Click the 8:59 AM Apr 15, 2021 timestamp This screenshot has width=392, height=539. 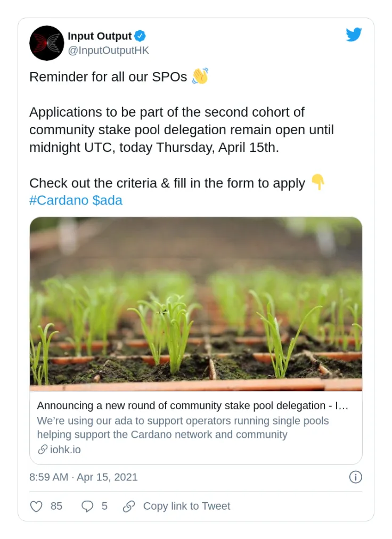84,477
